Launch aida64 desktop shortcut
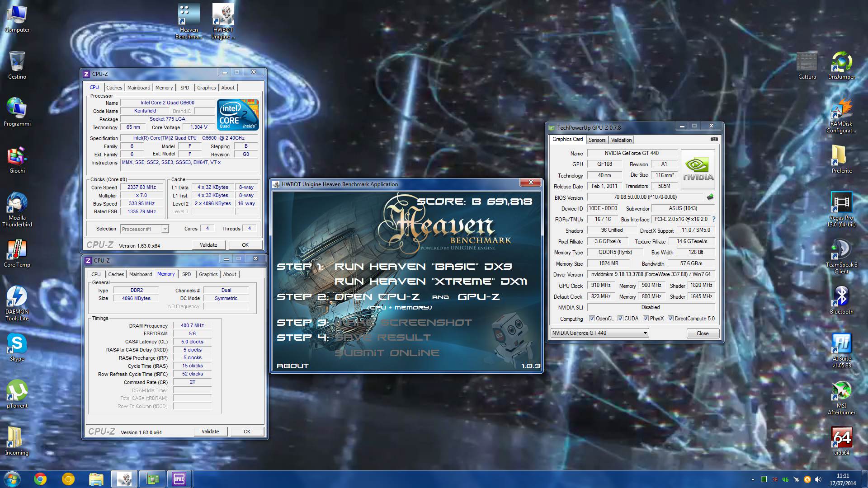 841,441
